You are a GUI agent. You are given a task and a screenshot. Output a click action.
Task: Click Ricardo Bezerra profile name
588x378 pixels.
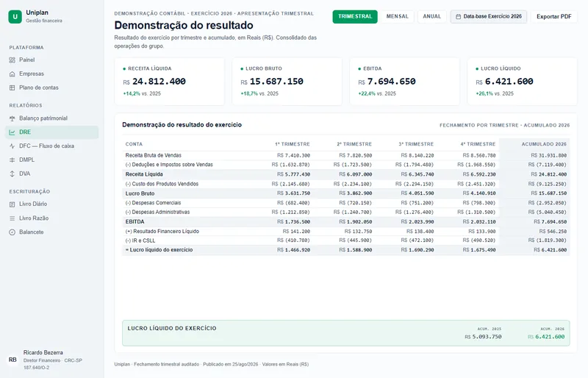click(43, 352)
